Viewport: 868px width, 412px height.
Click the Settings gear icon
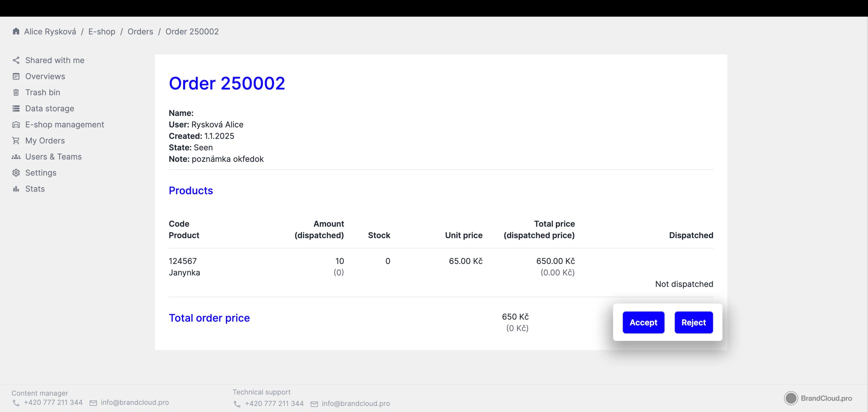(x=16, y=173)
